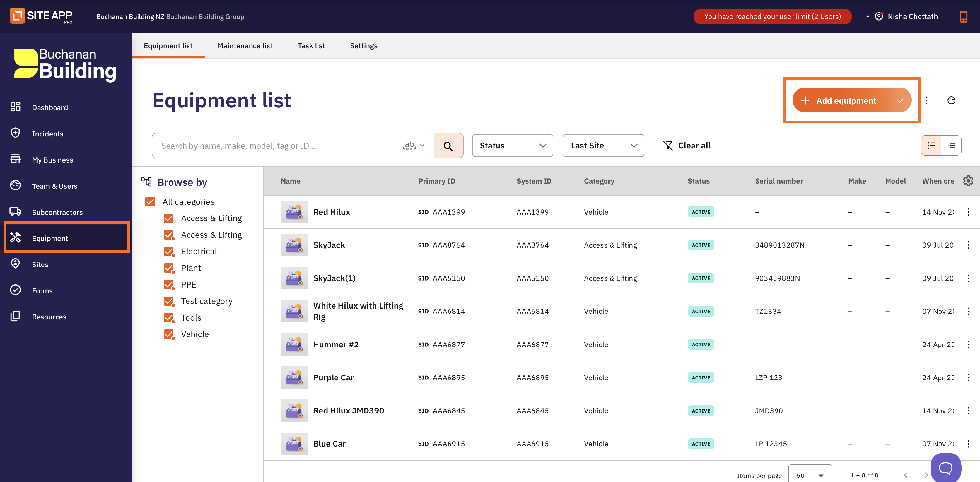This screenshot has height=482, width=980.
Task: Open Resources documents icon
Action: coord(15,316)
